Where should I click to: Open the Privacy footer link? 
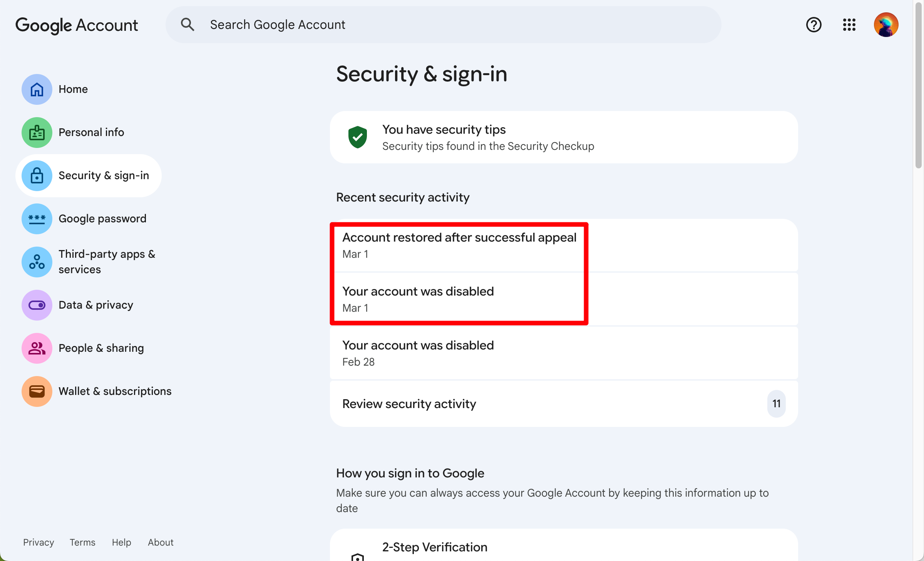38,542
